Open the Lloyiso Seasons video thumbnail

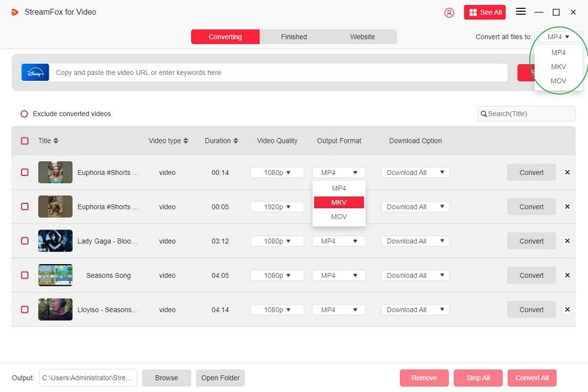[55, 310]
